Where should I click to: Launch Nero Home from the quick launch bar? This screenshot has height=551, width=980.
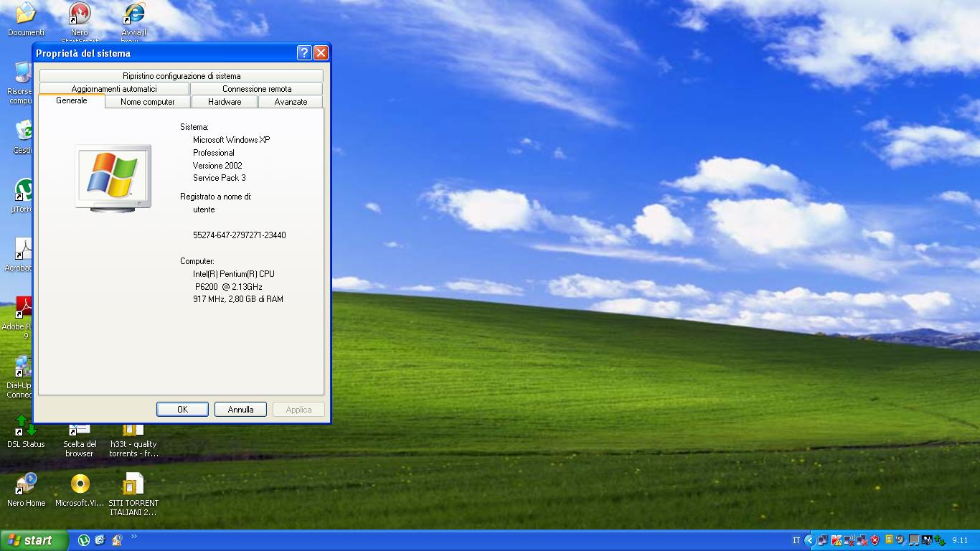click(x=116, y=540)
